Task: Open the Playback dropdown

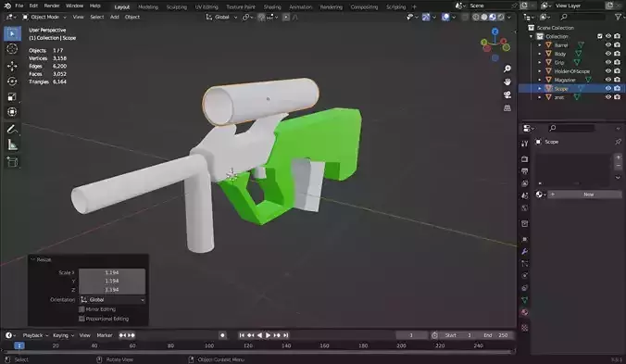Action: [x=35, y=335]
